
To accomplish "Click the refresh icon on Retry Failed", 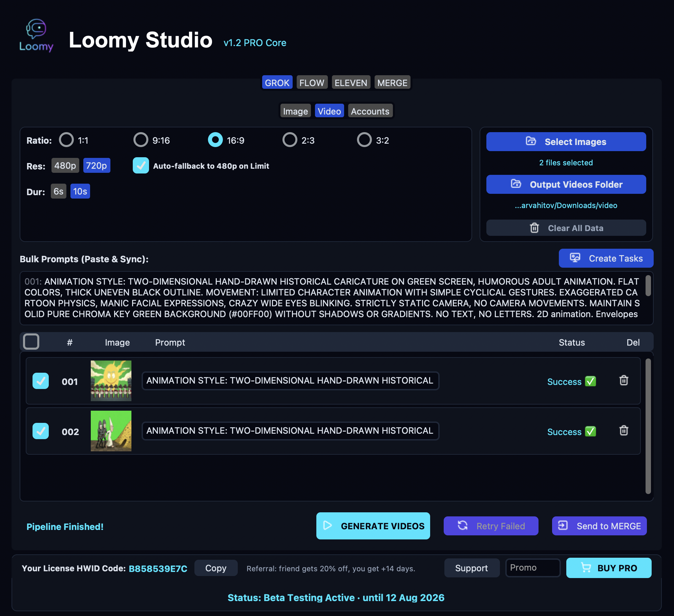I will coord(463,526).
